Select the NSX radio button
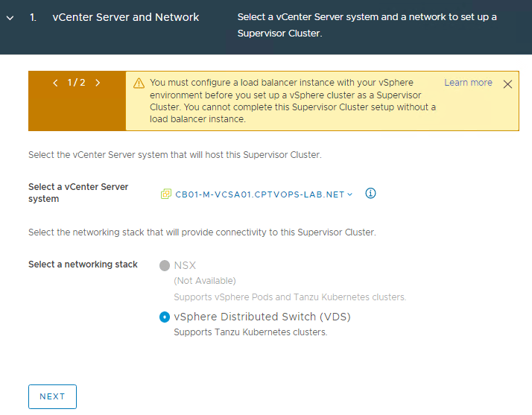The width and height of the screenshot is (532, 415). [x=165, y=266]
